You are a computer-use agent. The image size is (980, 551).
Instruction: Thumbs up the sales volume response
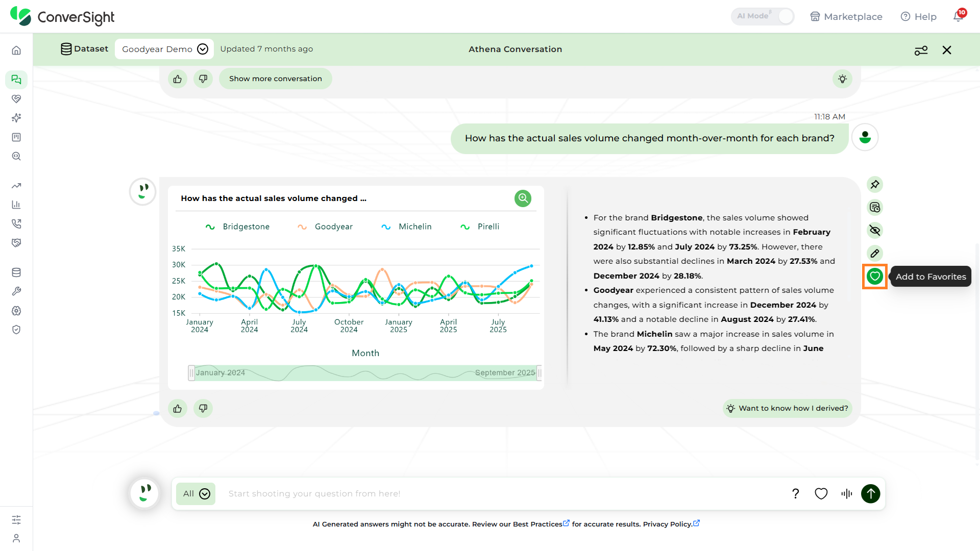coord(178,408)
